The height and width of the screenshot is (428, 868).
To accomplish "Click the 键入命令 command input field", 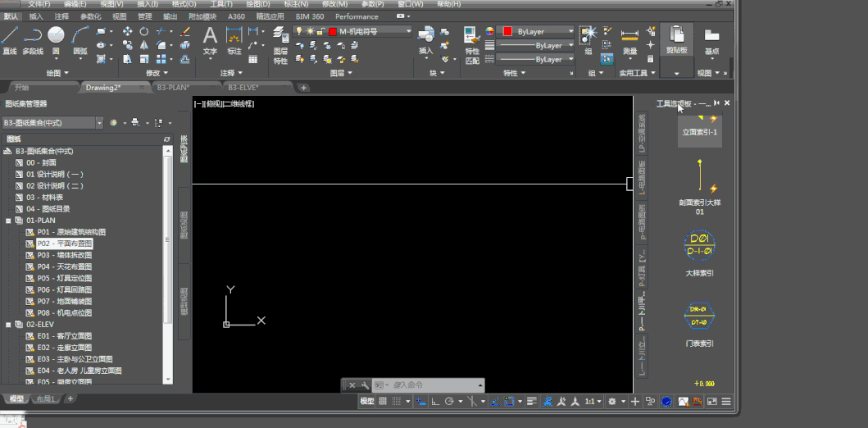I will pos(427,385).
